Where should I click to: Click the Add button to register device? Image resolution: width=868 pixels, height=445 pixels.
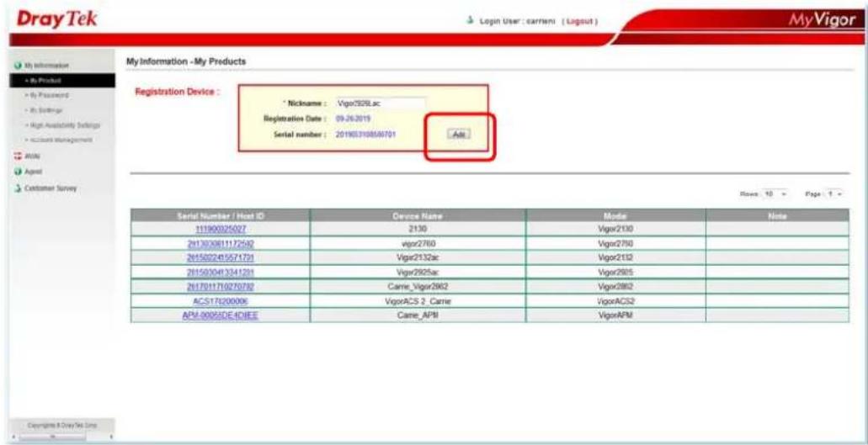point(458,135)
